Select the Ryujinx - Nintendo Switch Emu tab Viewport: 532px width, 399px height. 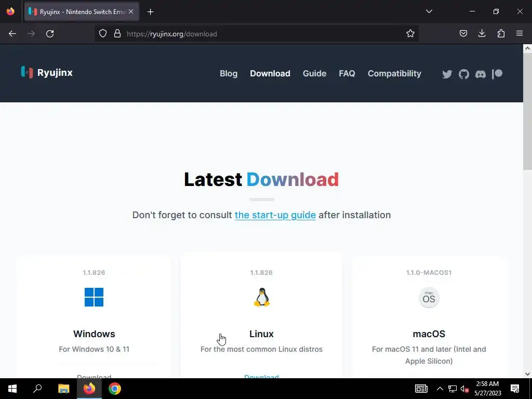(x=82, y=11)
